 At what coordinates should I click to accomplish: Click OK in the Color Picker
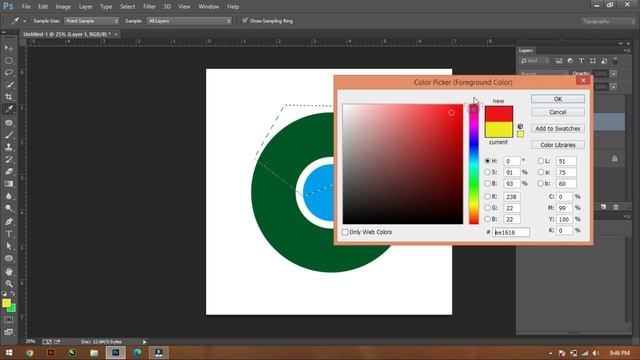[x=558, y=99]
